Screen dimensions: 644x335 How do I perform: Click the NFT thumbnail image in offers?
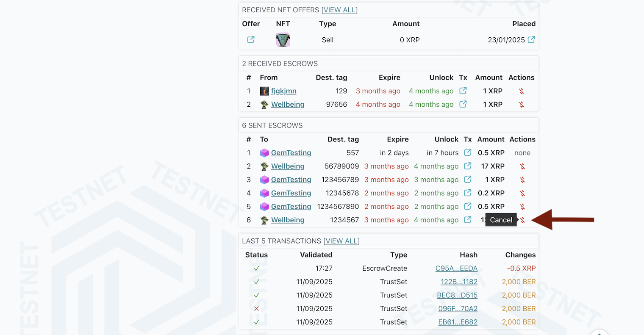tap(283, 40)
